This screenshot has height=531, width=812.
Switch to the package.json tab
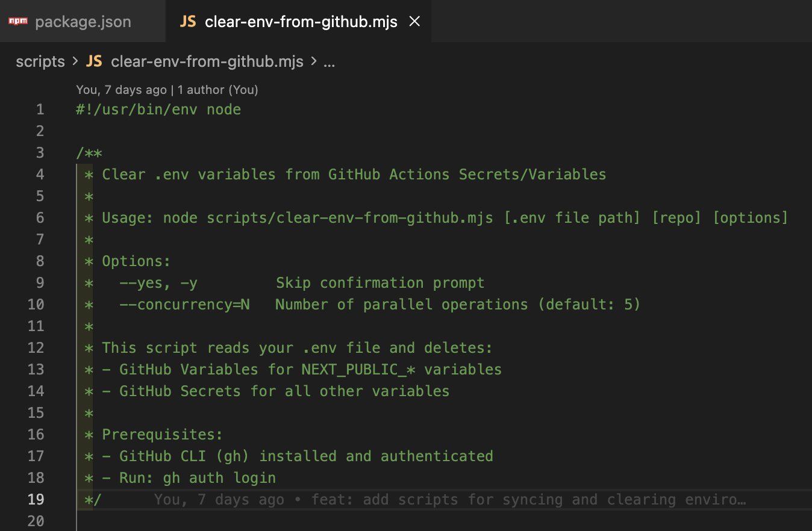click(83, 22)
